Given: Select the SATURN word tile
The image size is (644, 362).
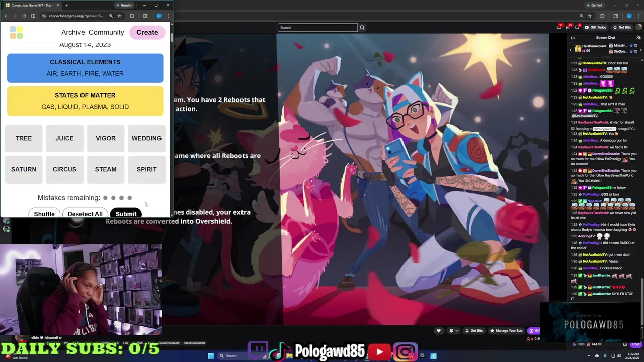Looking at the screenshot, I should (24, 169).
